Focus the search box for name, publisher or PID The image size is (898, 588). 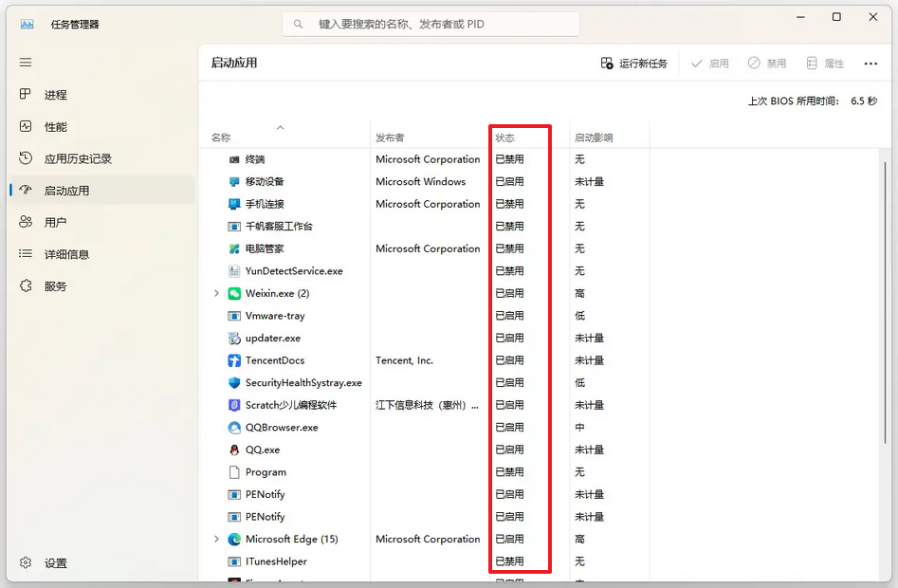[431, 24]
